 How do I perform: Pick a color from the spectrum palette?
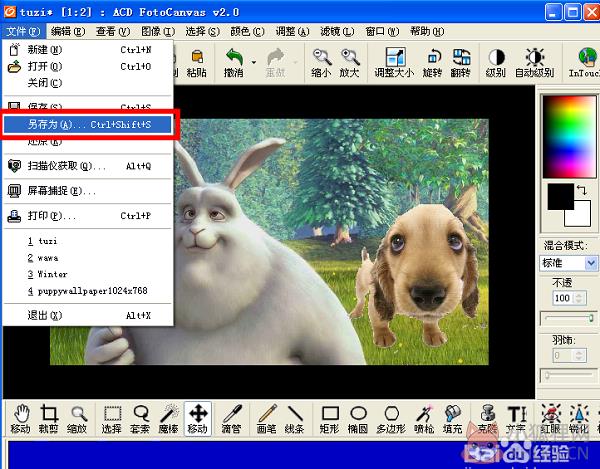(x=569, y=136)
